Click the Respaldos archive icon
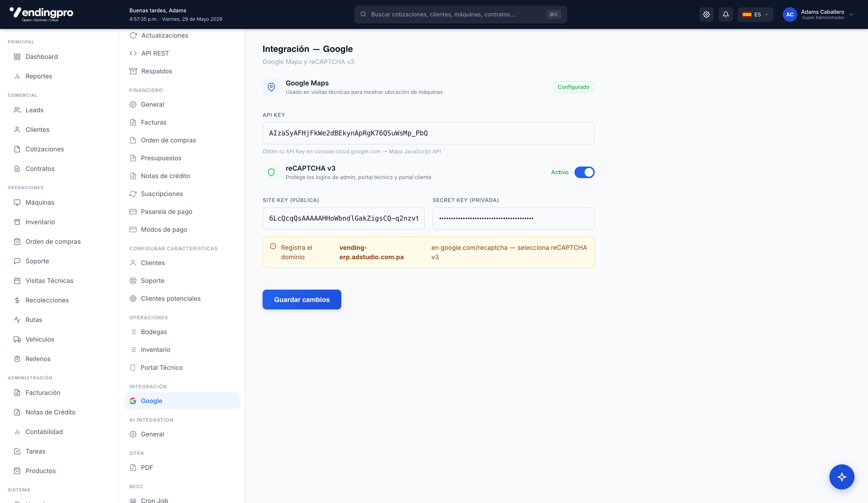 [133, 71]
